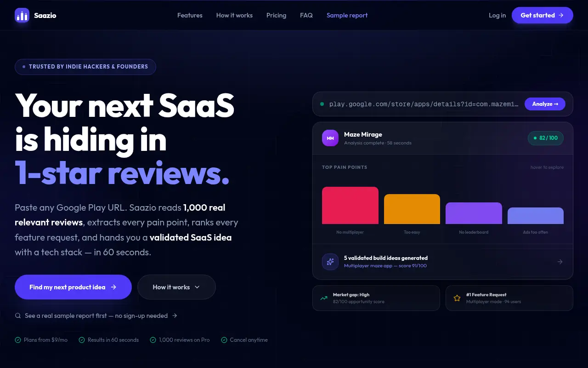Expand the How it works chevron button

(x=176, y=287)
